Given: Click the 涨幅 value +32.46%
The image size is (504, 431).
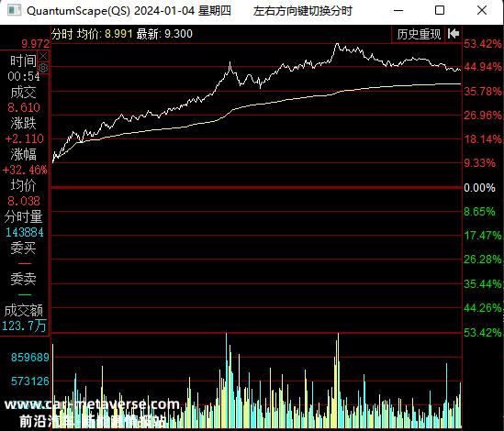Looking at the screenshot, I should pos(25,170).
